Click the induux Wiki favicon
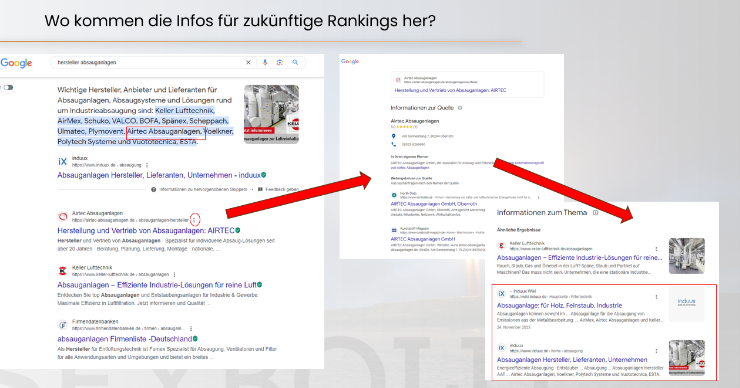Screen dimensions: 740x388 click(x=502, y=294)
